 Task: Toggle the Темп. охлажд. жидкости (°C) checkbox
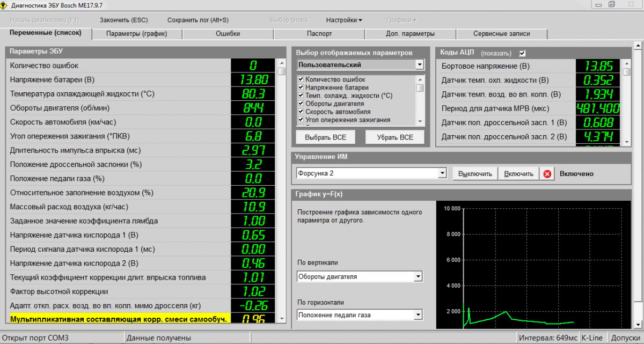pyautogui.click(x=301, y=96)
